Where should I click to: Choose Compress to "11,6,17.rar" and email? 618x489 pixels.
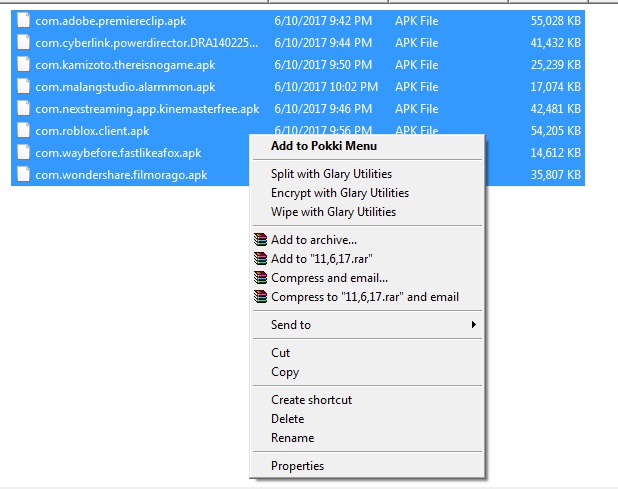tap(365, 297)
